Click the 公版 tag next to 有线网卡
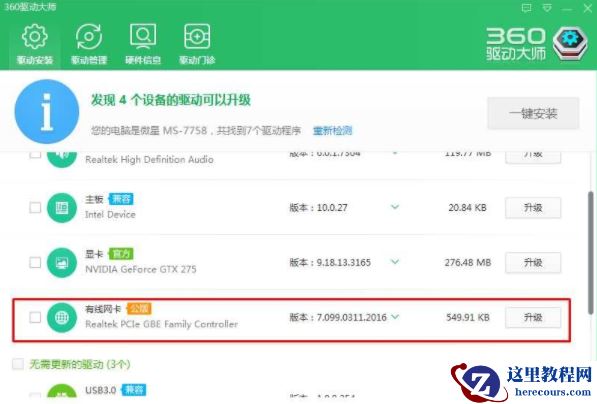Viewport: 597px width, 404px height. click(x=139, y=308)
